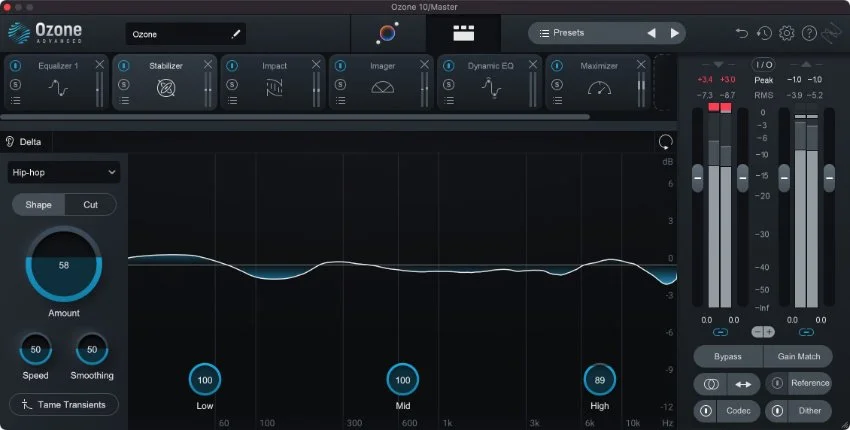Click the empty add-module slot
The width and height of the screenshot is (850, 430).
tap(664, 82)
